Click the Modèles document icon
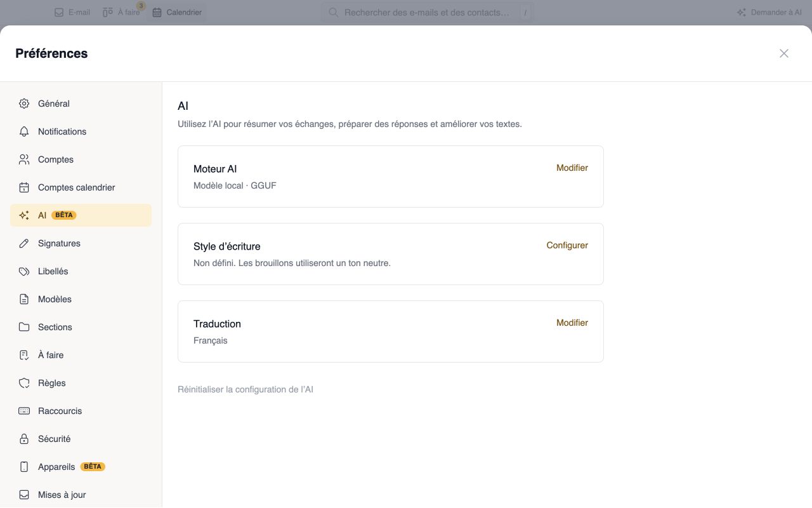Screen dimensions: 812x508 click(x=24, y=299)
